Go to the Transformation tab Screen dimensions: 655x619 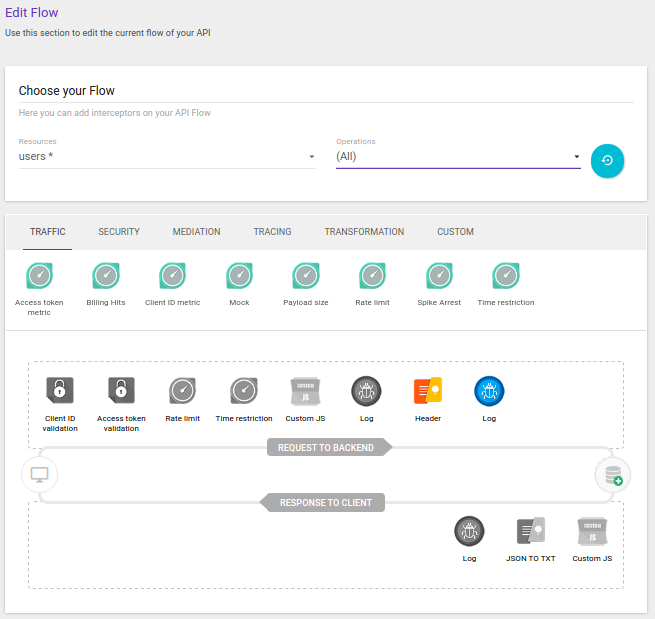(x=364, y=232)
